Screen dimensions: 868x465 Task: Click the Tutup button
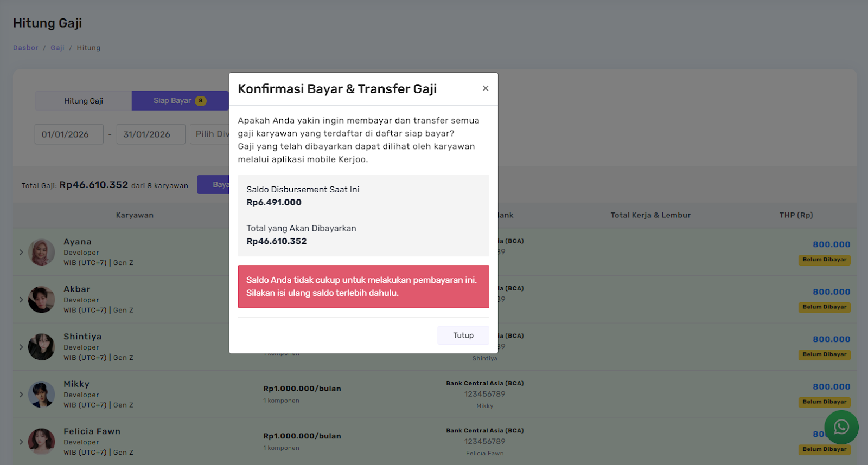click(x=463, y=335)
